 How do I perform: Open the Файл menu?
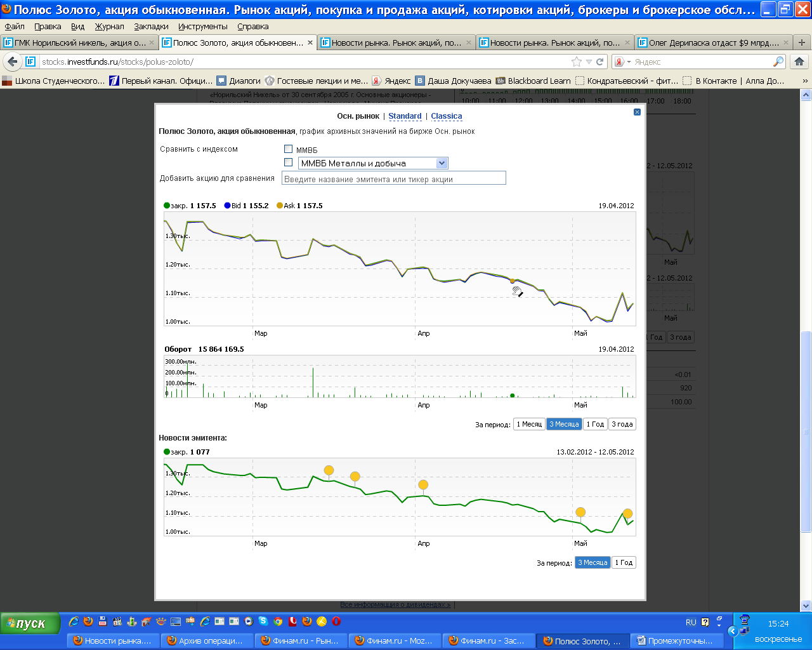click(15, 27)
